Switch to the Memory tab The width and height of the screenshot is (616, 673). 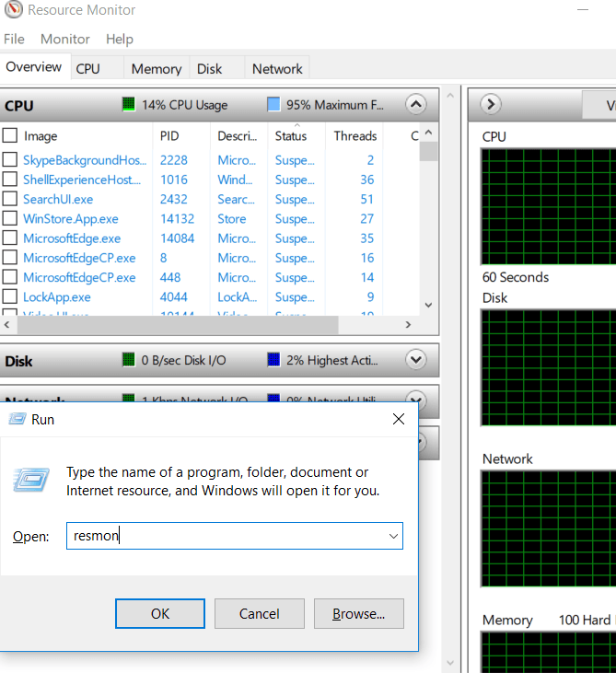[x=156, y=69]
